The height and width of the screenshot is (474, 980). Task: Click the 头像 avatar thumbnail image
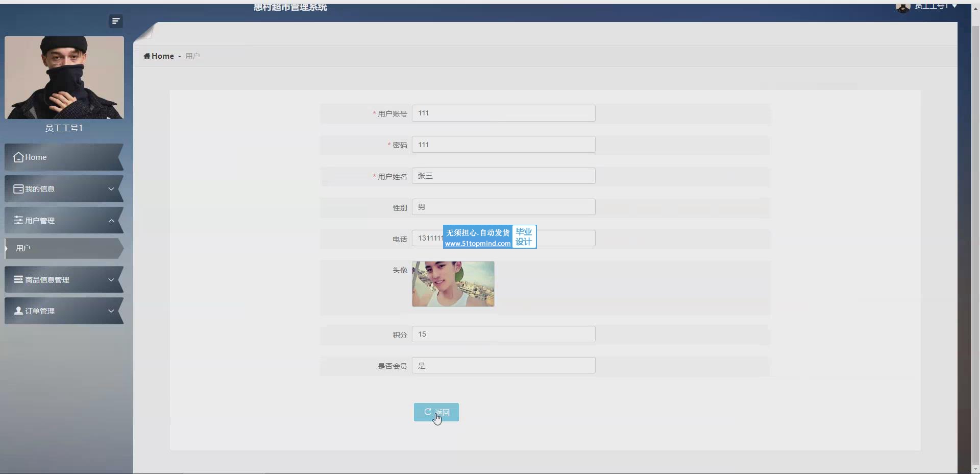click(x=453, y=284)
